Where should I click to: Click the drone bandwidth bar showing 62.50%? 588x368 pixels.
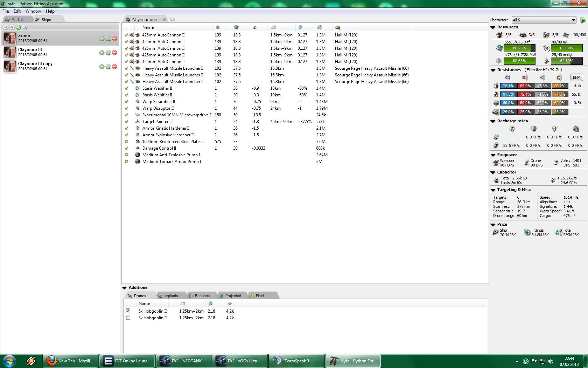(x=567, y=61)
